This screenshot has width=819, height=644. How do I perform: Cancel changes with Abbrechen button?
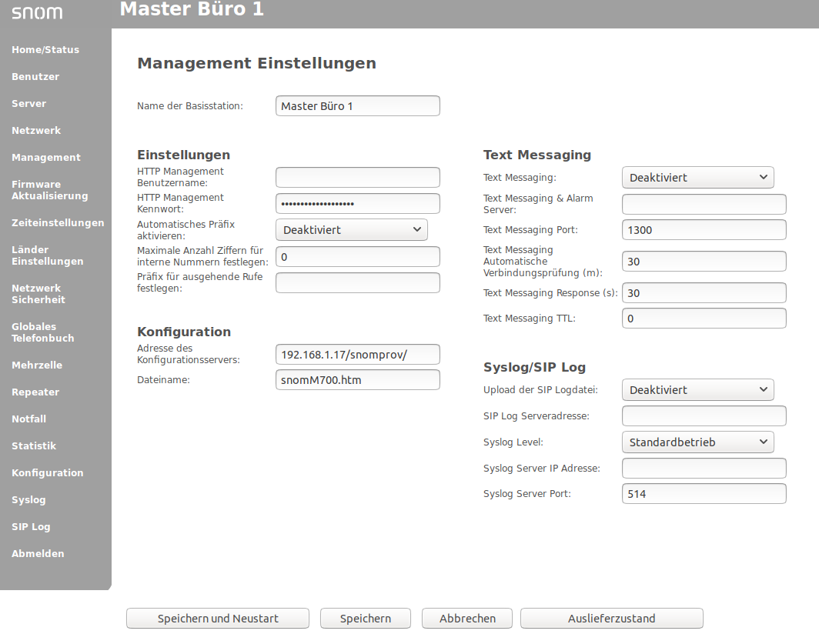point(467,619)
